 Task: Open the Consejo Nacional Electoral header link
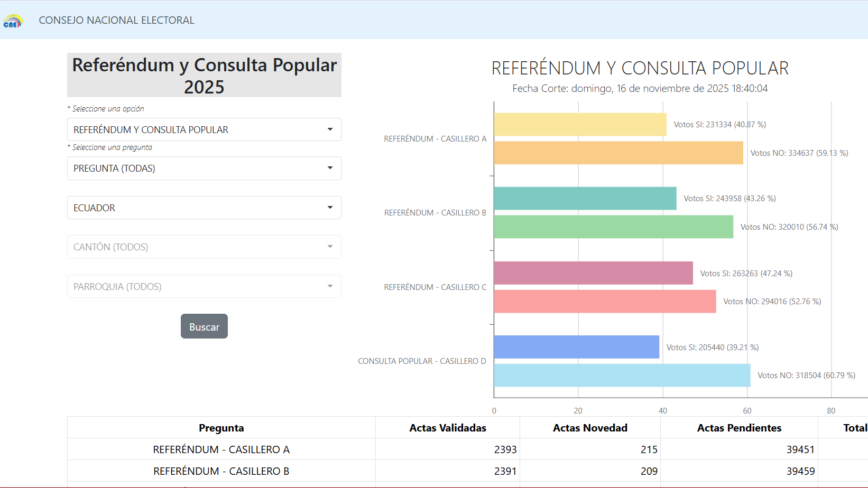tap(116, 20)
